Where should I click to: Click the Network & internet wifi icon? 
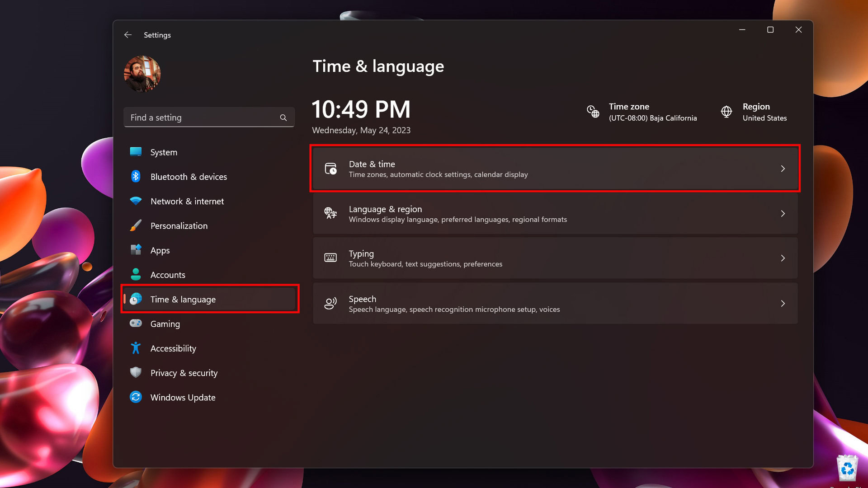[136, 201]
